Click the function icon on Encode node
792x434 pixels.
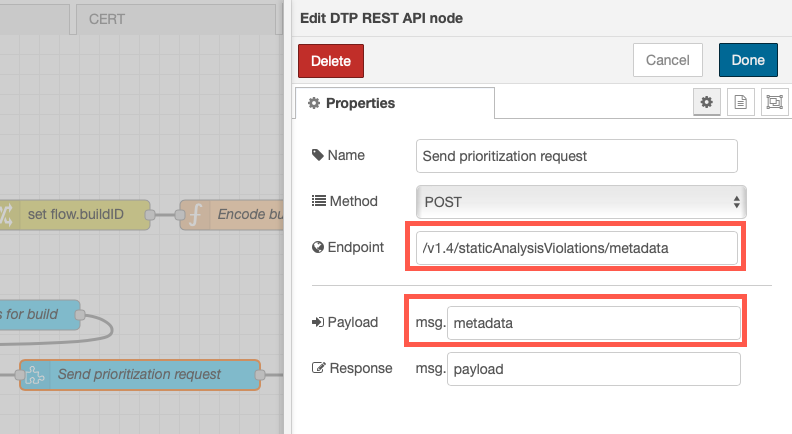tap(195, 215)
